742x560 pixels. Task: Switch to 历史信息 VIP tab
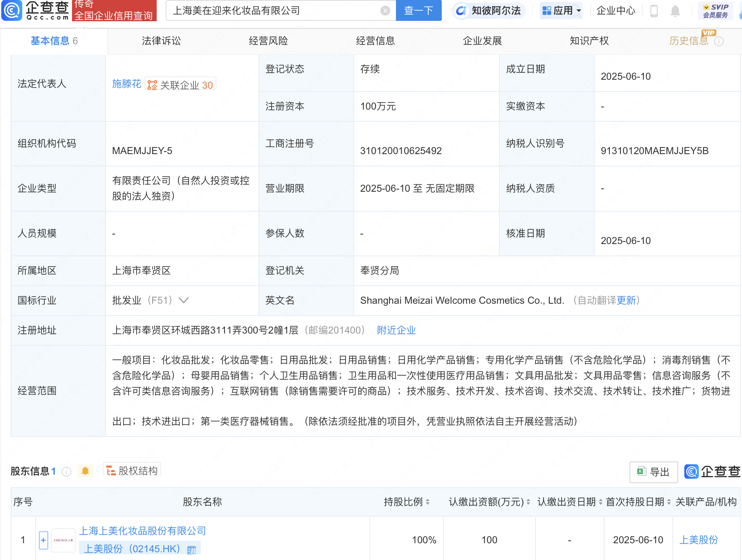(689, 41)
